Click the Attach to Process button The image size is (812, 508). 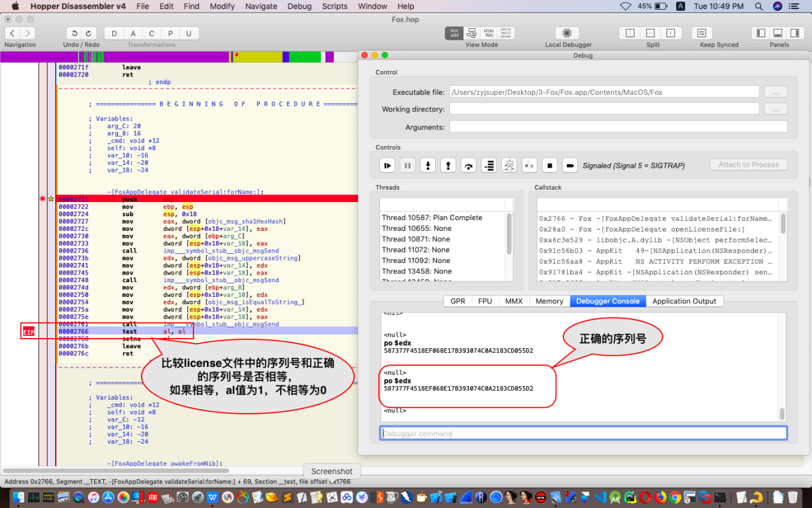pos(748,165)
